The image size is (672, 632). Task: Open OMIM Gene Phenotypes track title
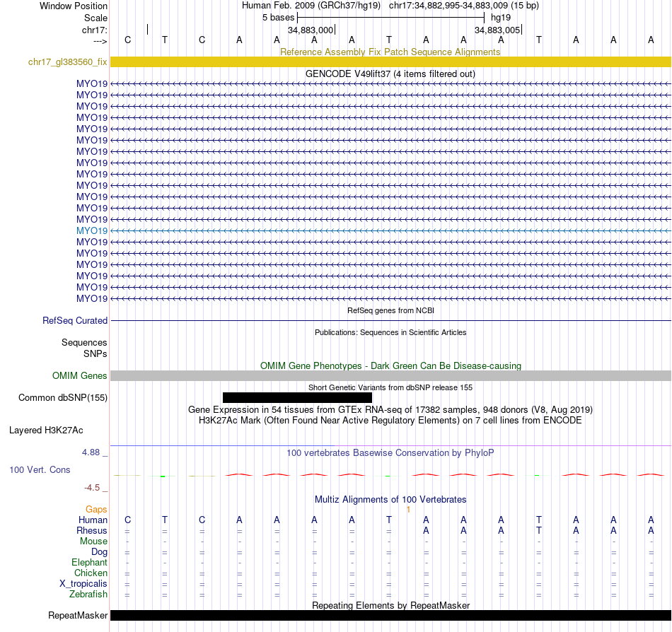pos(390,365)
